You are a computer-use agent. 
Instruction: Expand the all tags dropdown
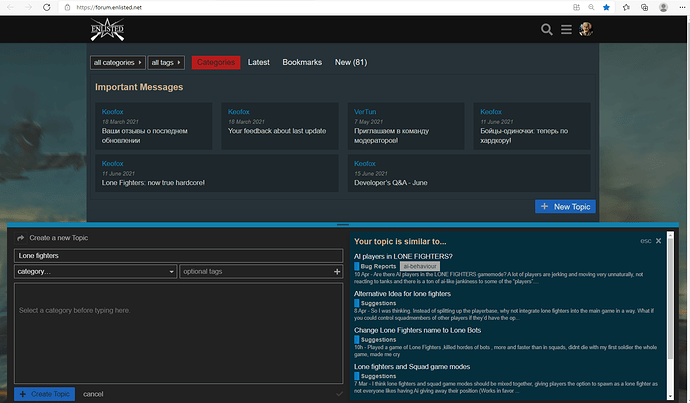coord(165,62)
